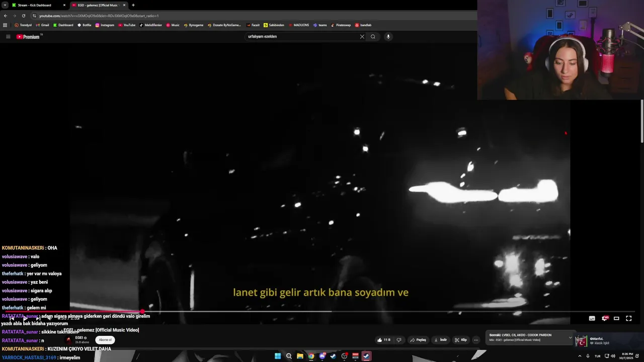This screenshot has height=362, width=644.
Task: View site information icon in address bar
Action: 34,16
